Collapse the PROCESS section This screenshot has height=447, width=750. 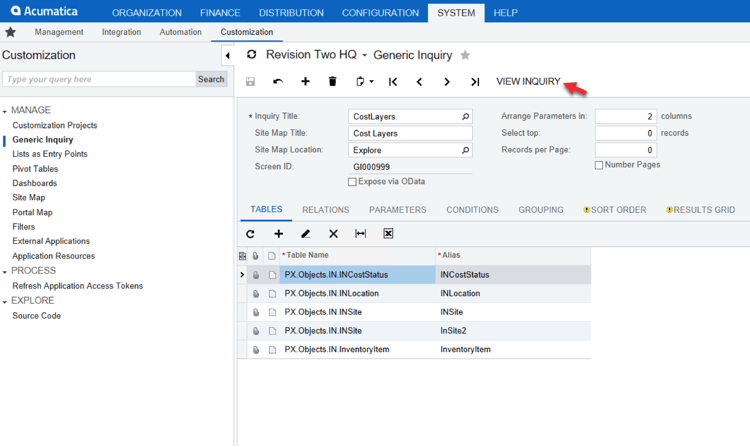[x=5, y=272]
